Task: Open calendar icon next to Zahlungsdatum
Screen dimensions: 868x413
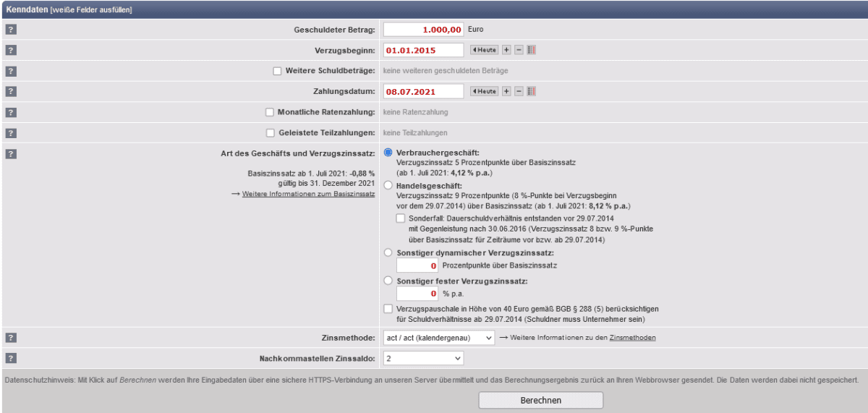Action: (x=532, y=91)
